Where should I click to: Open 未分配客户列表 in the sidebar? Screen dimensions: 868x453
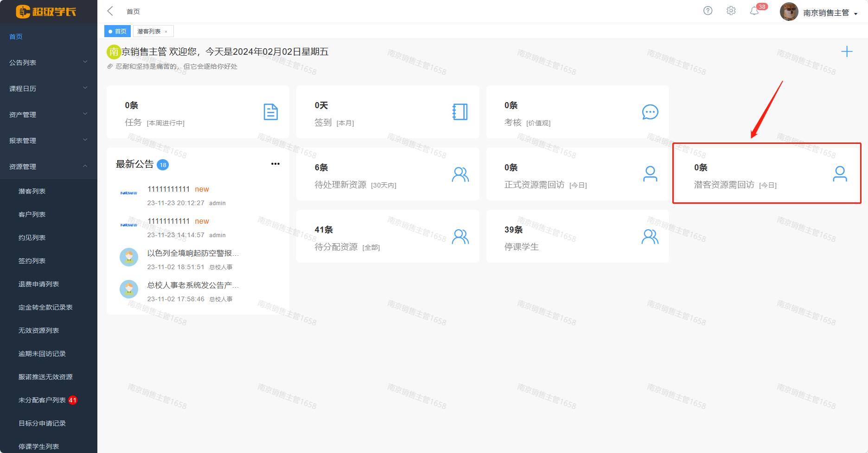[x=42, y=400]
